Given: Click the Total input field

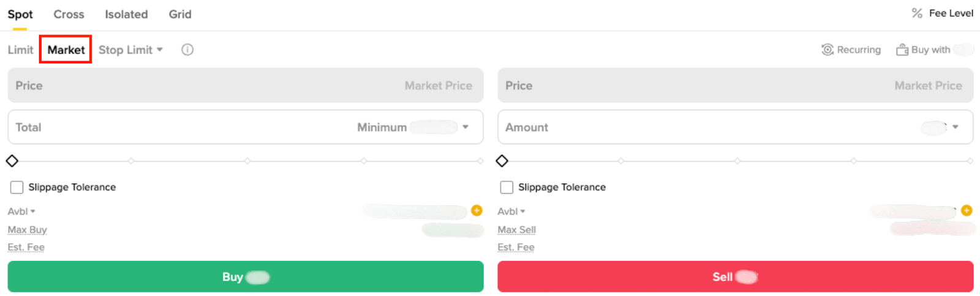Looking at the screenshot, I should (x=184, y=127).
